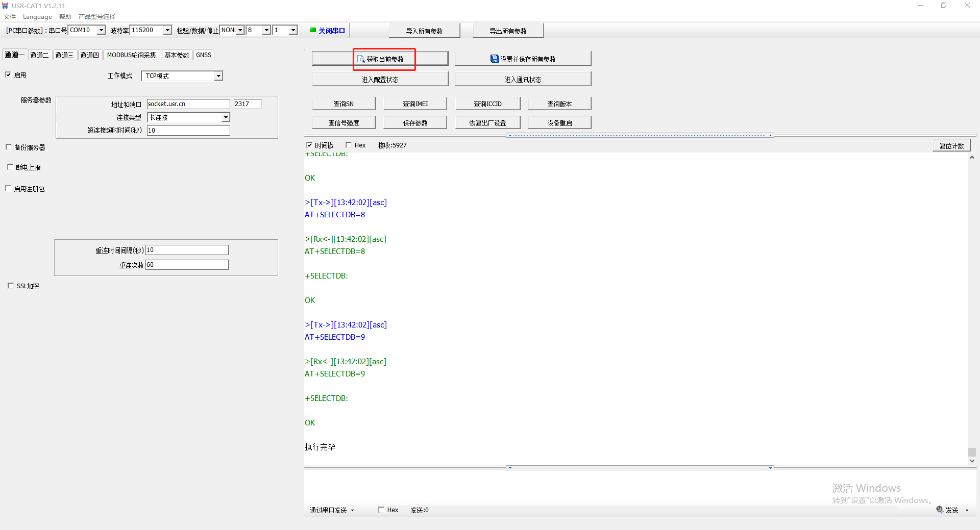Click the magnifier icon on 获取当前参数
The image size is (980, 530).
(x=361, y=59)
